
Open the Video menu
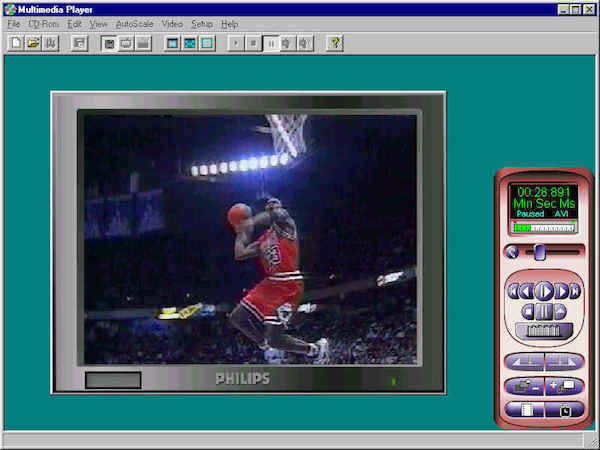[172, 23]
